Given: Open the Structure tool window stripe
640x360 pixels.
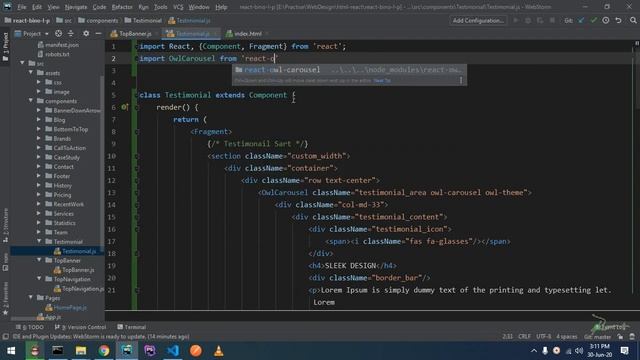Looking at the screenshot, I should [x=5, y=225].
